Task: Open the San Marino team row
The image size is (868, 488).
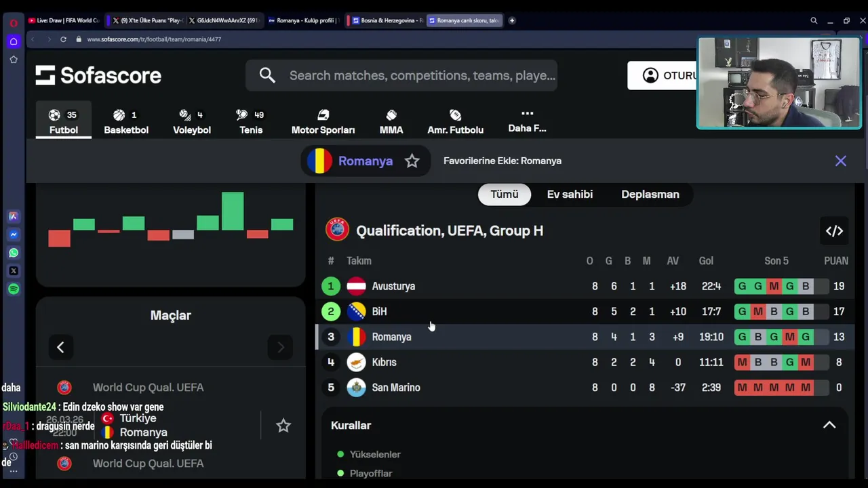Action: coord(585,388)
